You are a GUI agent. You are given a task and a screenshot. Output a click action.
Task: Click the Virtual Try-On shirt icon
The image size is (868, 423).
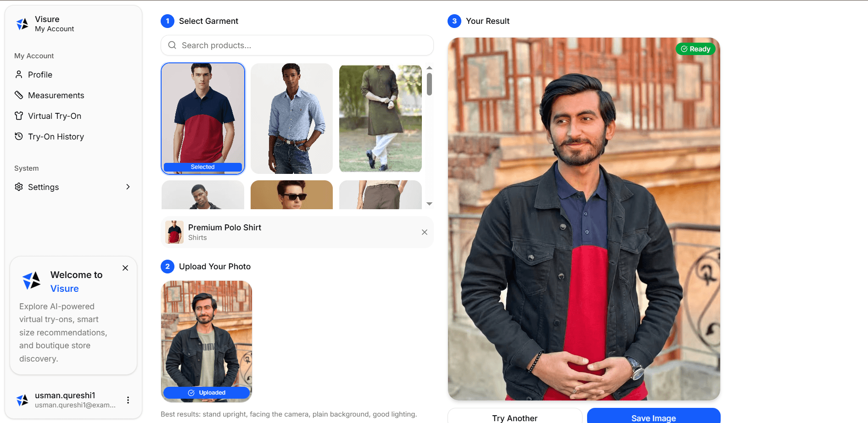click(19, 116)
